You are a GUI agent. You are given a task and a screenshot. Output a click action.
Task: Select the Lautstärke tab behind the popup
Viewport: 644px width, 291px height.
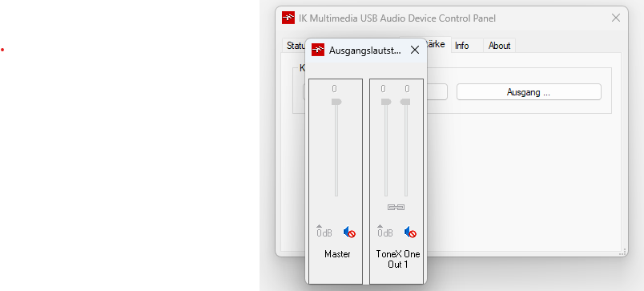[437, 44]
